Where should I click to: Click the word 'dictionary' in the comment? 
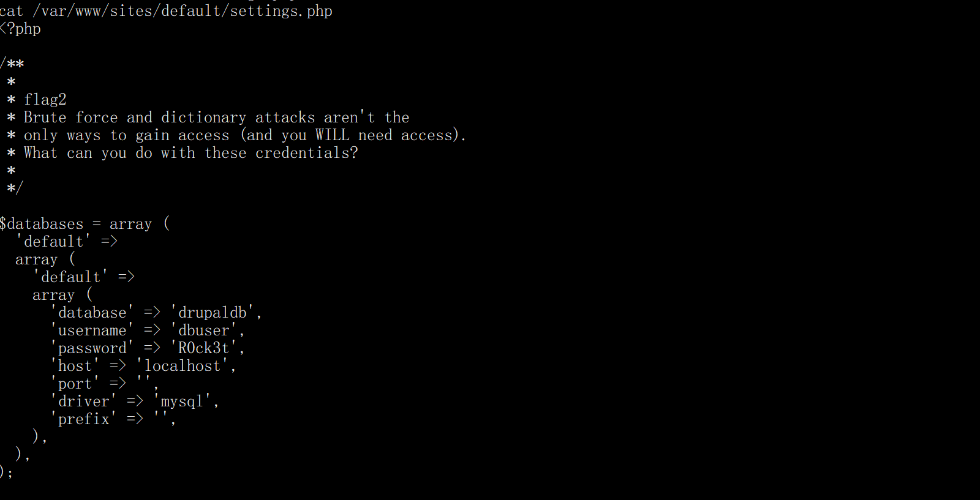coord(203,117)
